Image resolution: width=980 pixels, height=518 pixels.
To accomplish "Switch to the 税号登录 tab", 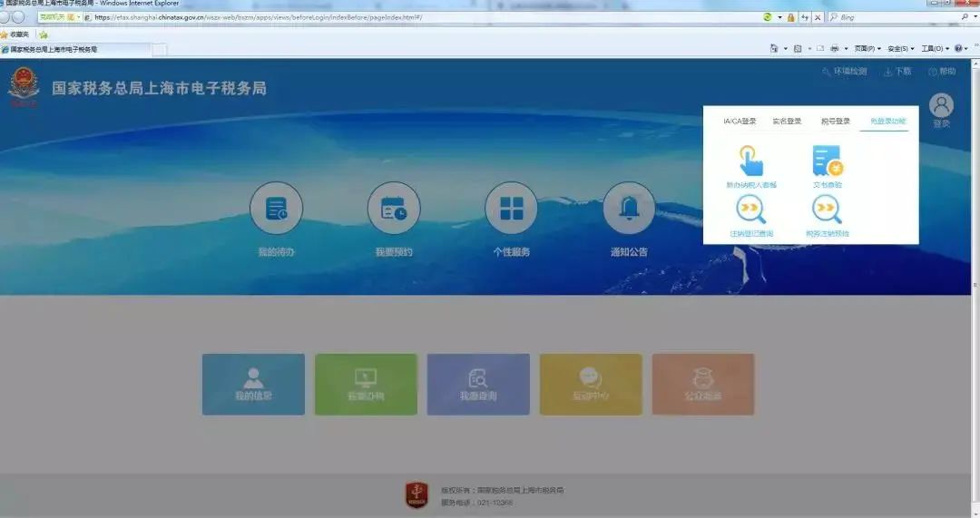I will 836,122.
